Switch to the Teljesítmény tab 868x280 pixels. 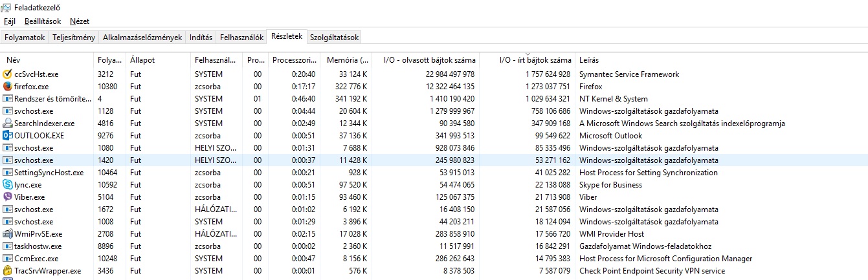[x=74, y=38]
